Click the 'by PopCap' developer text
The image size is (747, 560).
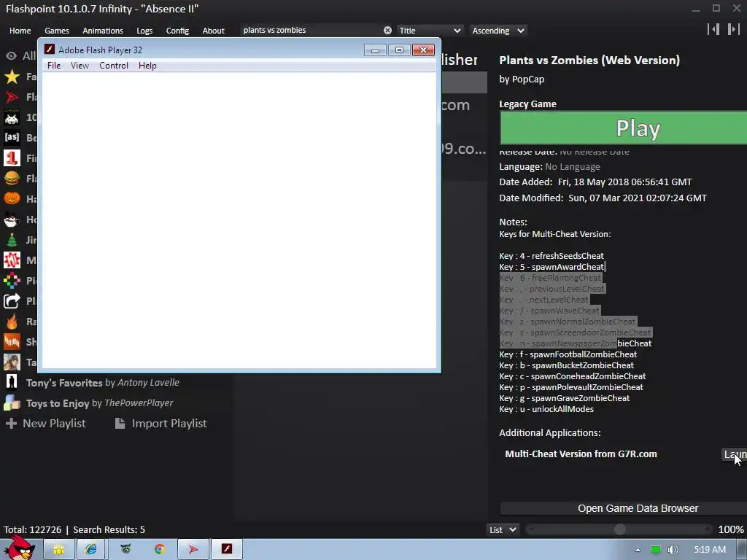pos(522,79)
